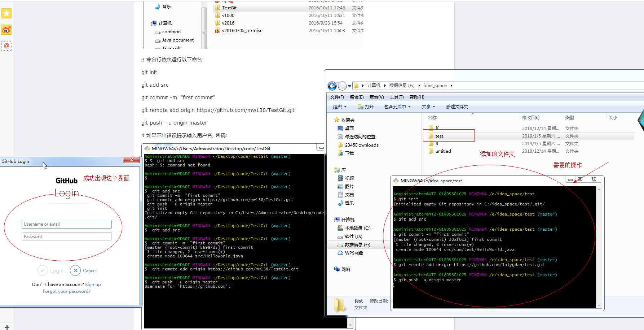644x330 pixels.
Task: Click the Login button in GitHub dialog
Action: (x=50, y=270)
